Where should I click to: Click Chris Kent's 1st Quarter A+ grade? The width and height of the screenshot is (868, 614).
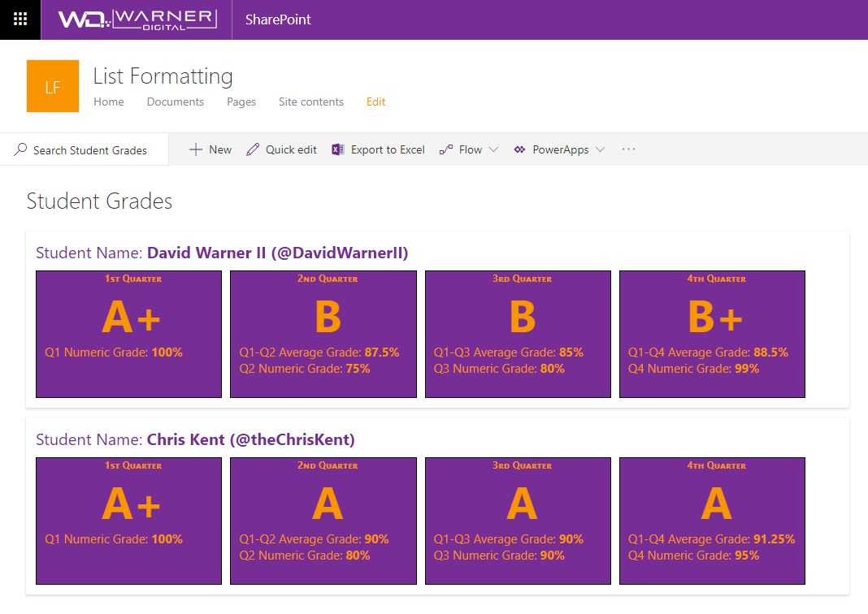[x=131, y=504]
